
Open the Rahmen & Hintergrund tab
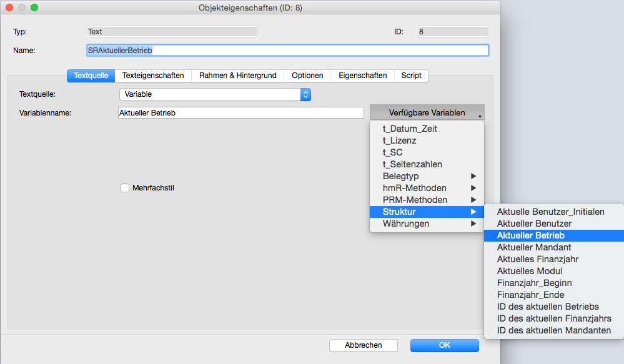click(237, 76)
